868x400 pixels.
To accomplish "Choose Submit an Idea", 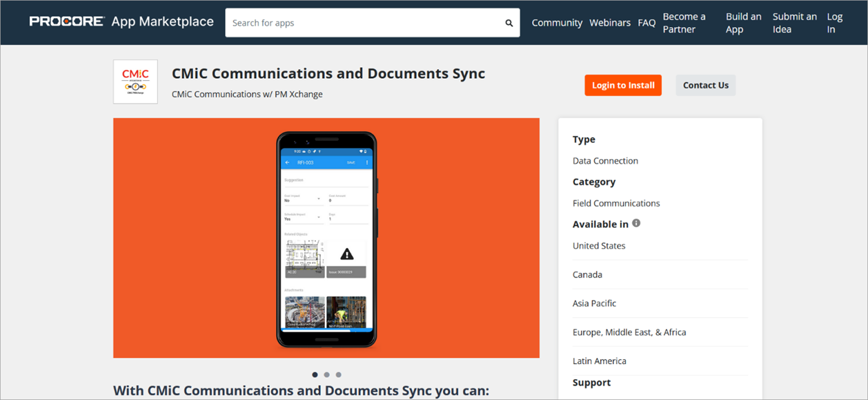I will click(794, 23).
